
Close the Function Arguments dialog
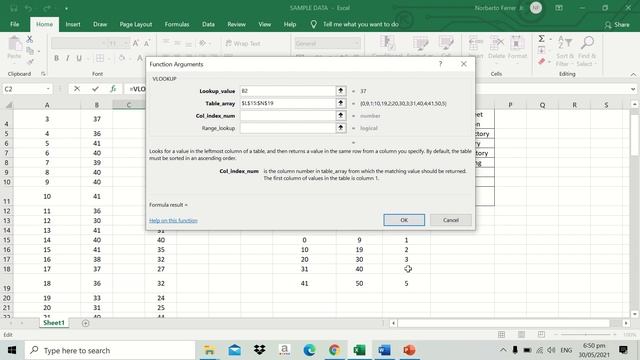point(464,64)
